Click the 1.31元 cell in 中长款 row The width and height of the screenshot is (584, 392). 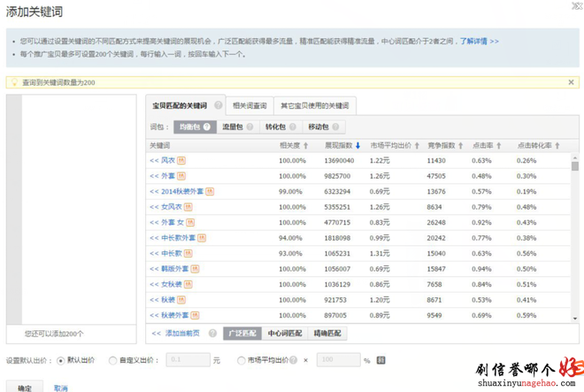380,253
